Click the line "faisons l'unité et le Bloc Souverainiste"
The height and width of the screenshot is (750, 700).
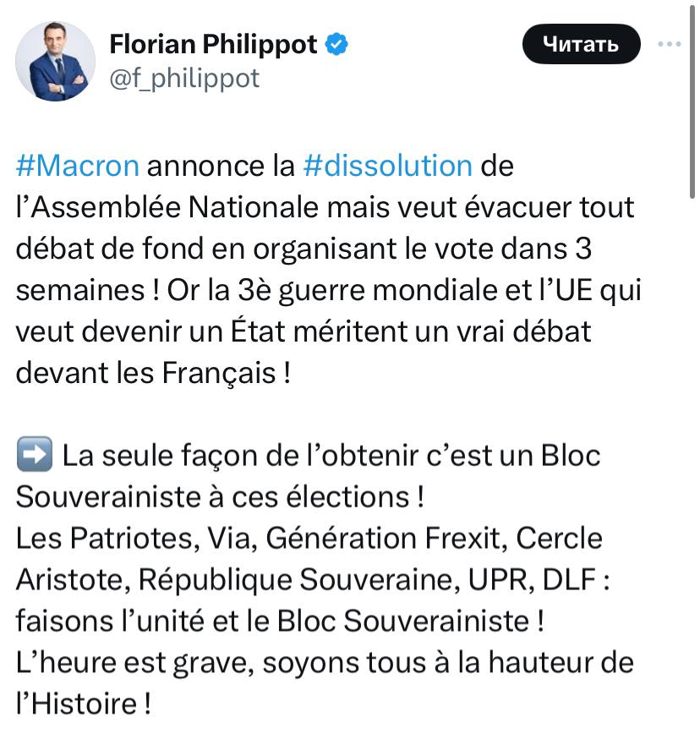point(279,621)
